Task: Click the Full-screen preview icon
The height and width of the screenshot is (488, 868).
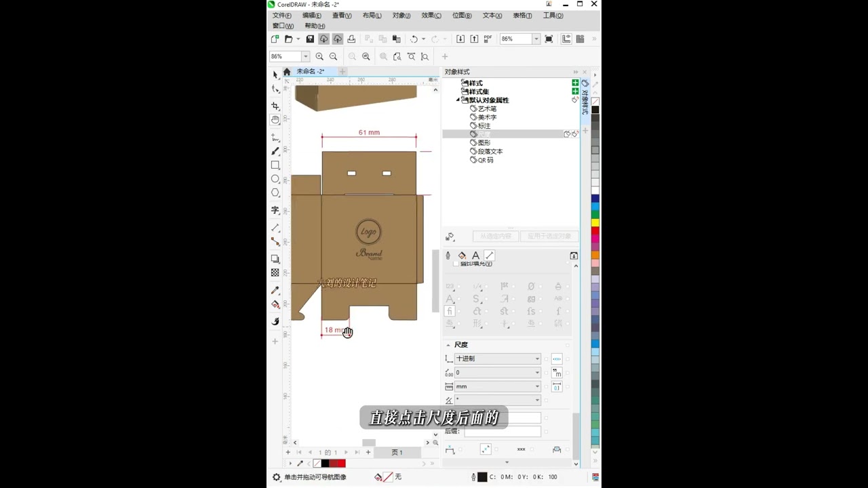Action: point(549,39)
